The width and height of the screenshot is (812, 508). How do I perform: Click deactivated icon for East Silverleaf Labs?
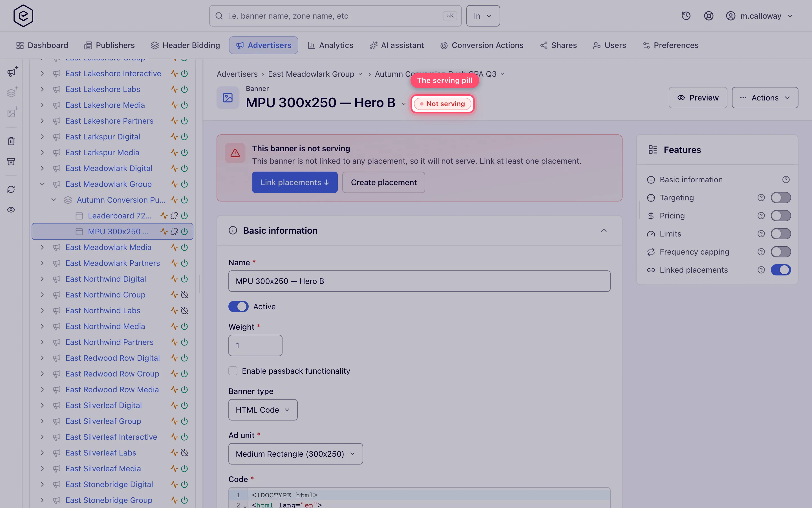[x=184, y=453]
